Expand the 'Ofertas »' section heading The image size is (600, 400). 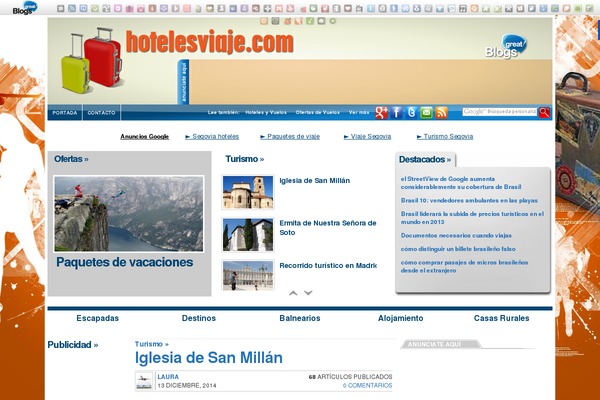(71, 159)
